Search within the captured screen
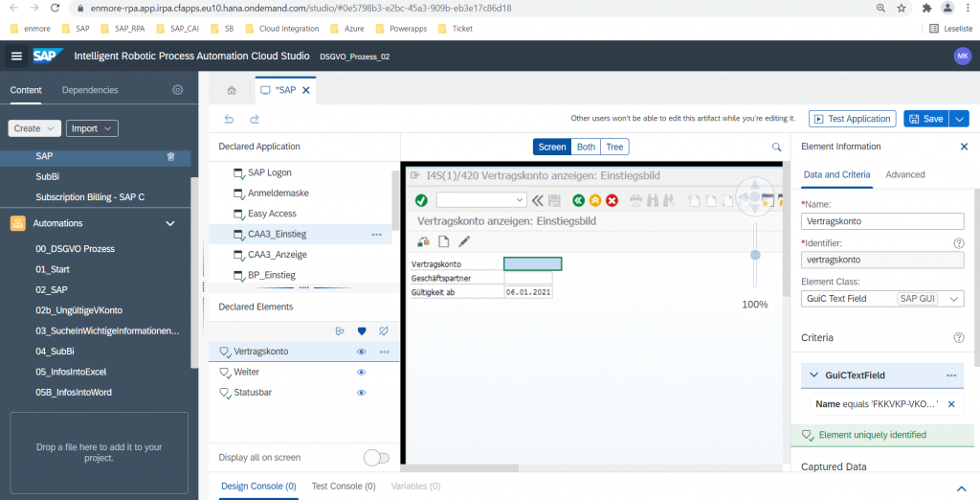This screenshot has height=500, width=980. coord(776,148)
